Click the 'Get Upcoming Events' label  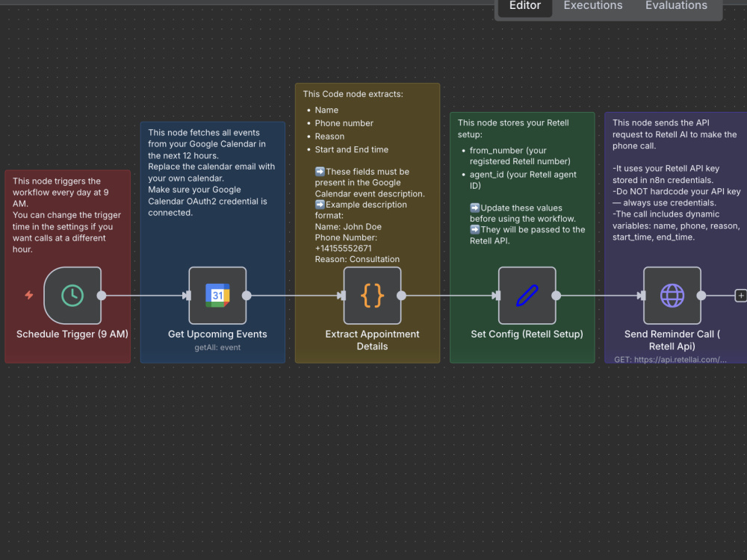pos(217,335)
